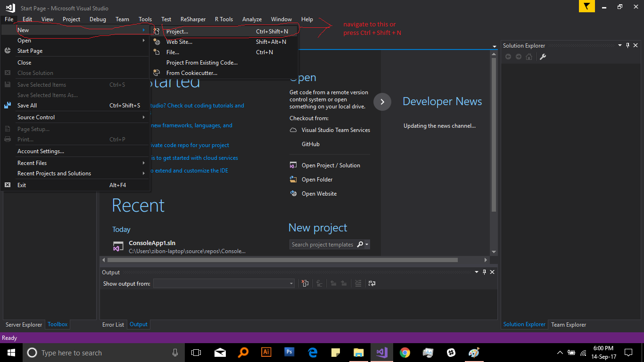The image size is (644, 362).
Task: Open Properties via the wrench icon
Action: point(543,57)
